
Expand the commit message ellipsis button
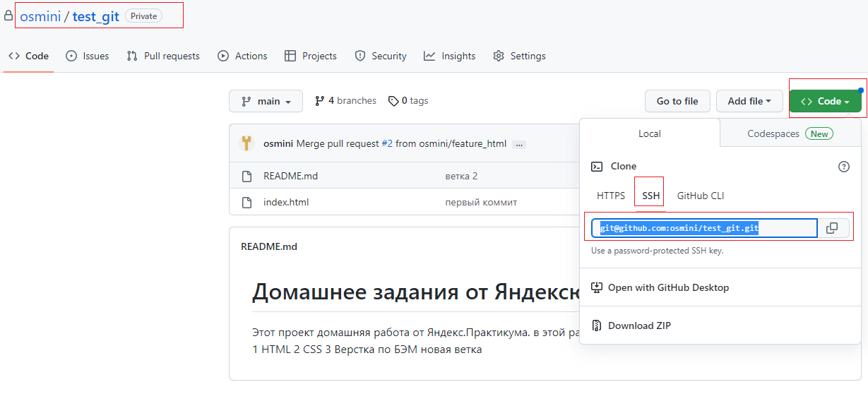pos(519,144)
